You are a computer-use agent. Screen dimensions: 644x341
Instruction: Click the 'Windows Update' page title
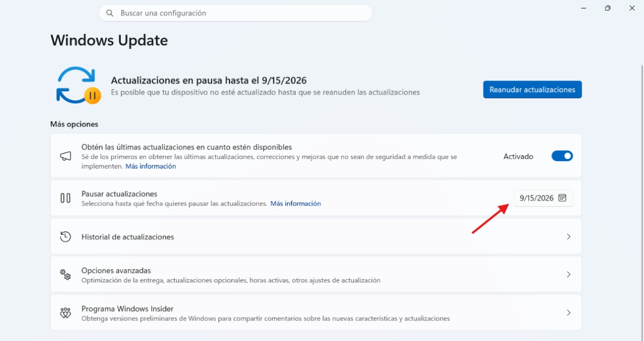pos(109,40)
